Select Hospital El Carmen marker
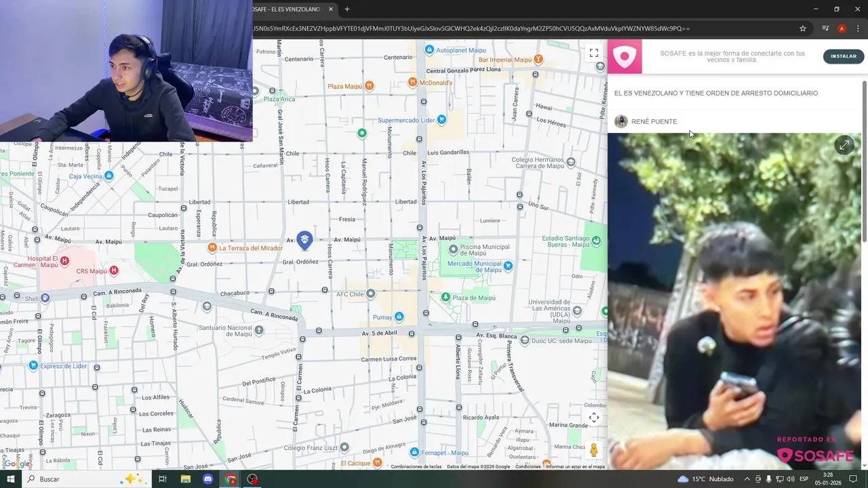 pyautogui.click(x=64, y=261)
